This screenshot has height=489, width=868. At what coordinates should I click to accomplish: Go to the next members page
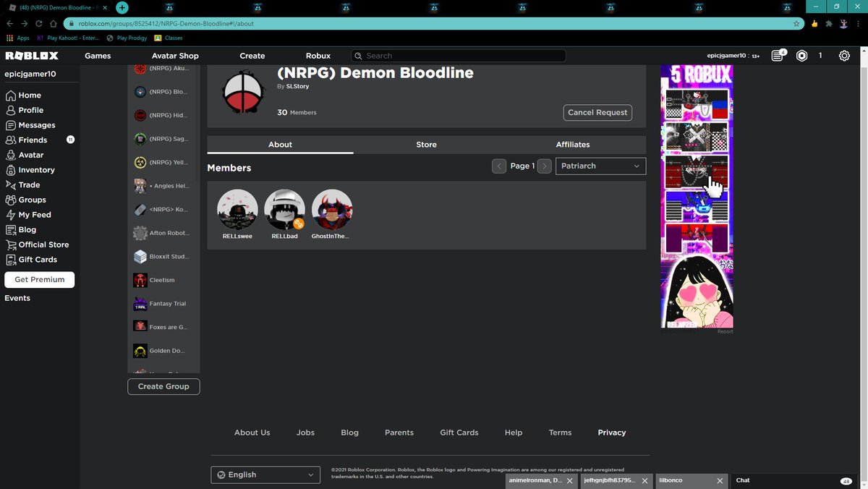pos(545,166)
